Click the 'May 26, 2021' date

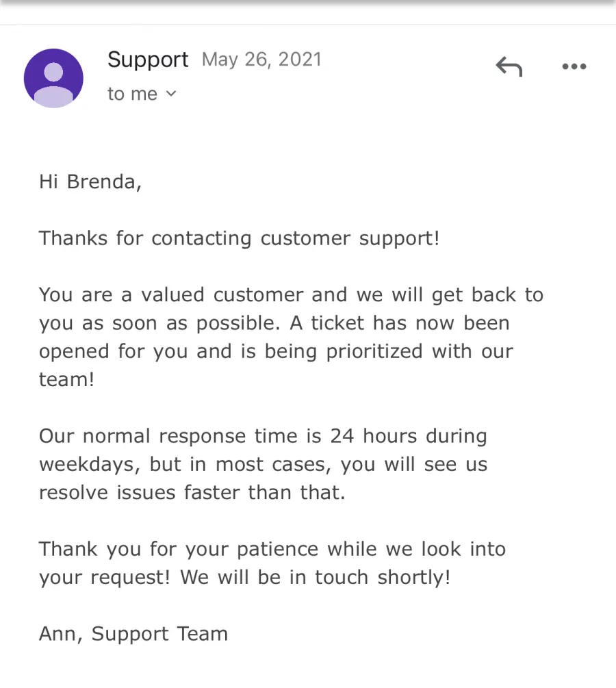(x=262, y=60)
